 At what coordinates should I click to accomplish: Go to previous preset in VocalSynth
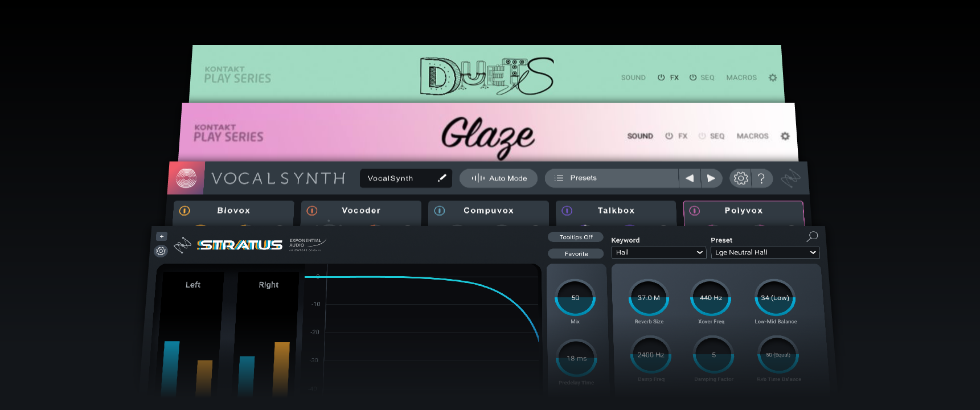[690, 178]
